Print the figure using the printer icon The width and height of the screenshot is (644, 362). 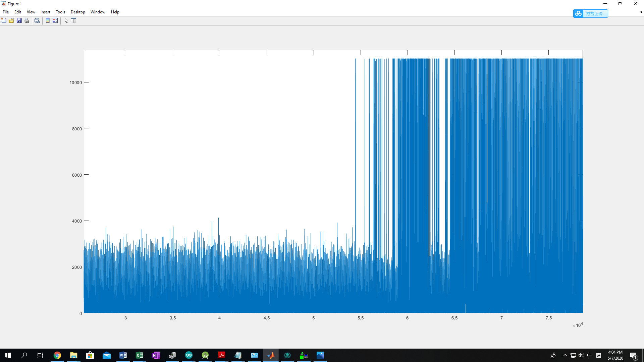click(27, 21)
